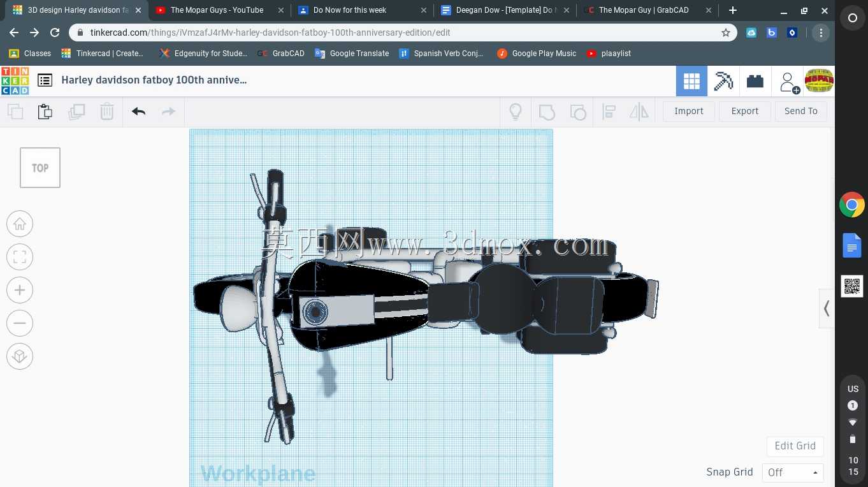
Task: Click the Align tool icon
Action: tap(609, 112)
